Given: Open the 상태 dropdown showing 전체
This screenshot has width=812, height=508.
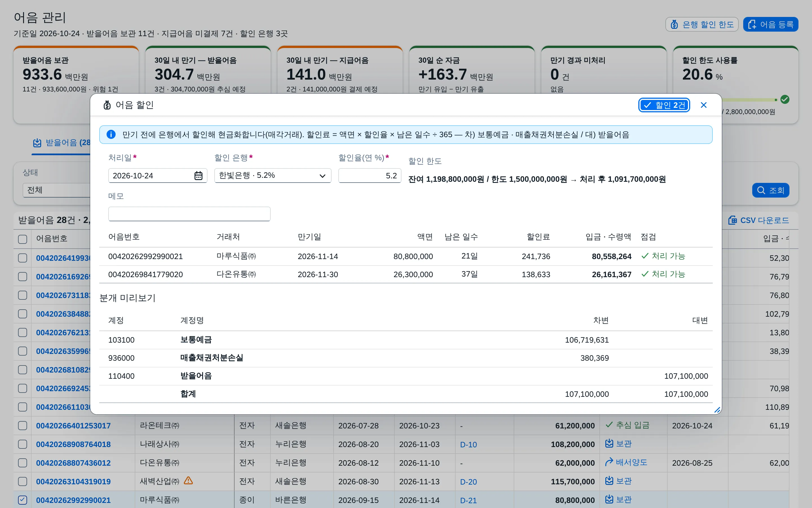Looking at the screenshot, I should coord(57,190).
